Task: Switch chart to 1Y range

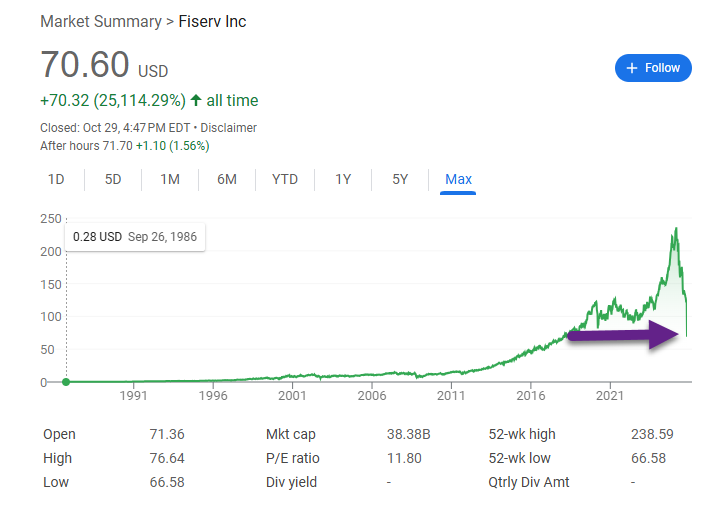Action: pyautogui.click(x=343, y=179)
